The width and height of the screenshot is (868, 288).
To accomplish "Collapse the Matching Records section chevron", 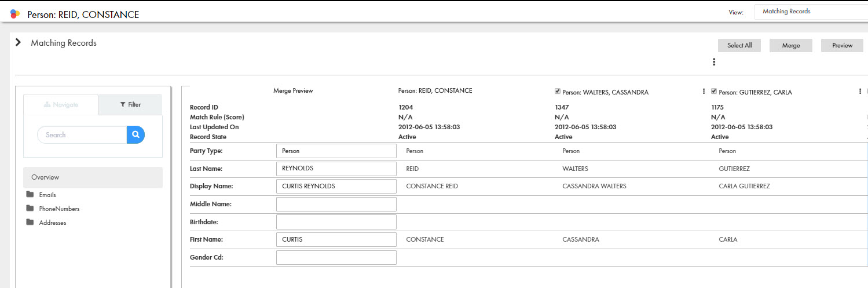I will pos(18,42).
